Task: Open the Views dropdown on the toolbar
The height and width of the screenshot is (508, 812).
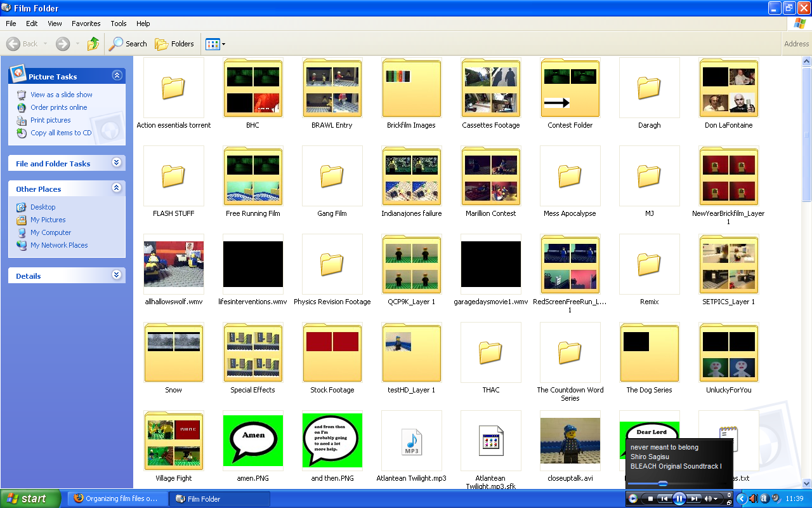Action: click(221, 44)
